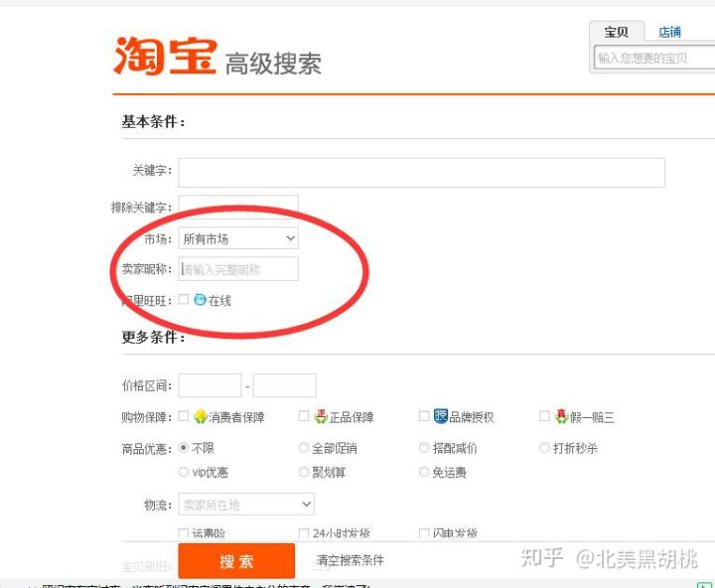The height and width of the screenshot is (588, 715).
Task: Click the minimum 价格区间 price field
Action: coord(210,385)
